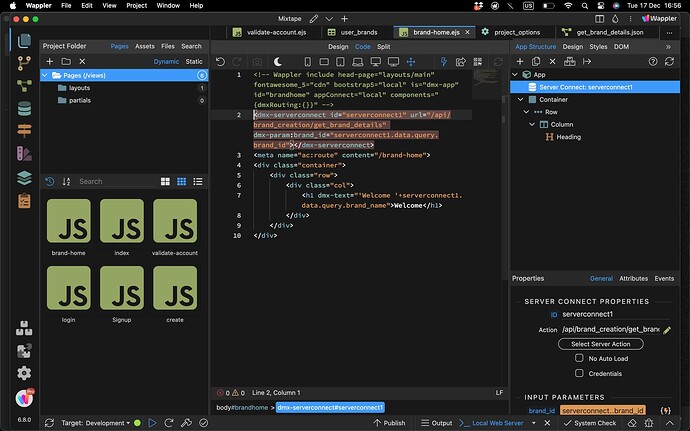This screenshot has height=431, width=690.
Task: Click the Output button in bottom bar
Action: pyautogui.click(x=437, y=423)
